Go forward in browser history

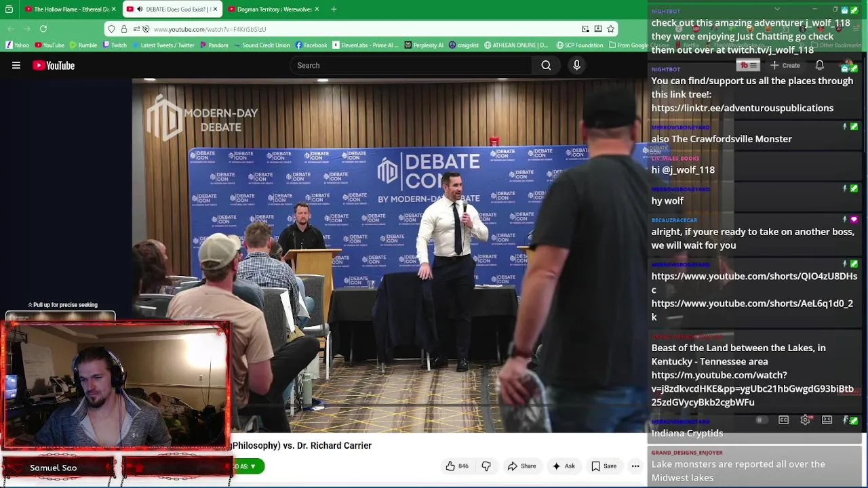tap(27, 29)
